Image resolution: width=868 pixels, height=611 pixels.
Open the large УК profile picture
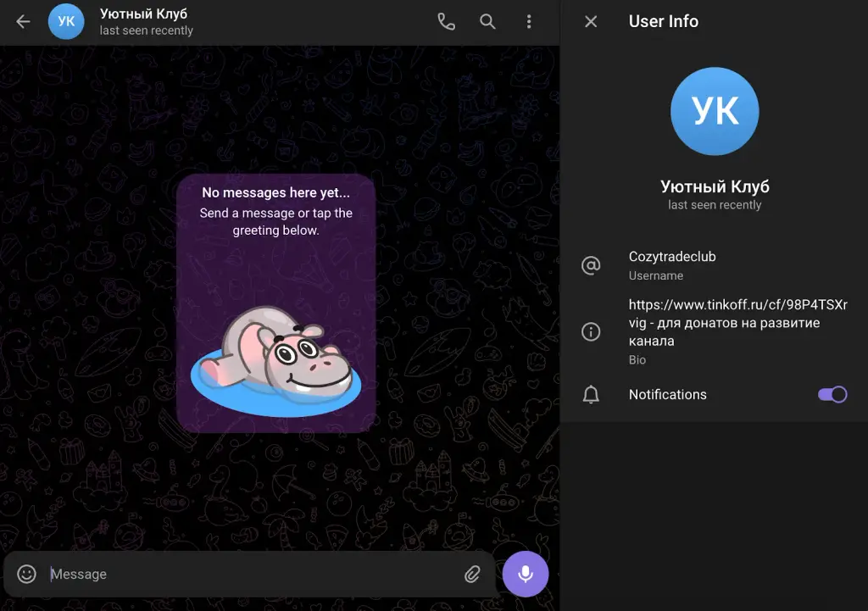[x=715, y=111]
